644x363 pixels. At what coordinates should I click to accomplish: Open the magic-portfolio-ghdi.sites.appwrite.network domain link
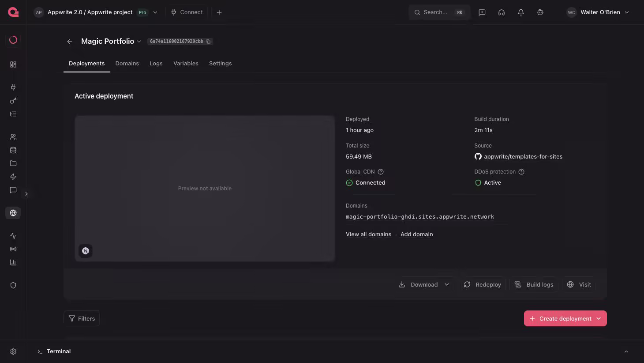tap(420, 217)
